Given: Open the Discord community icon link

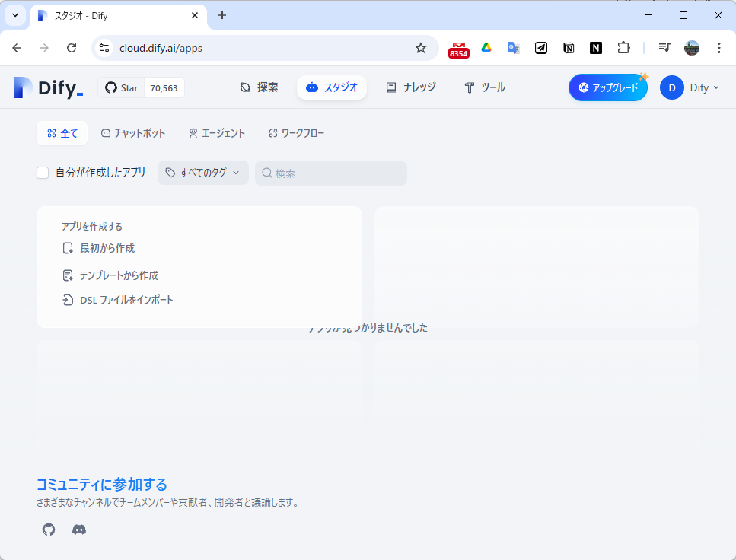Looking at the screenshot, I should click(x=79, y=530).
